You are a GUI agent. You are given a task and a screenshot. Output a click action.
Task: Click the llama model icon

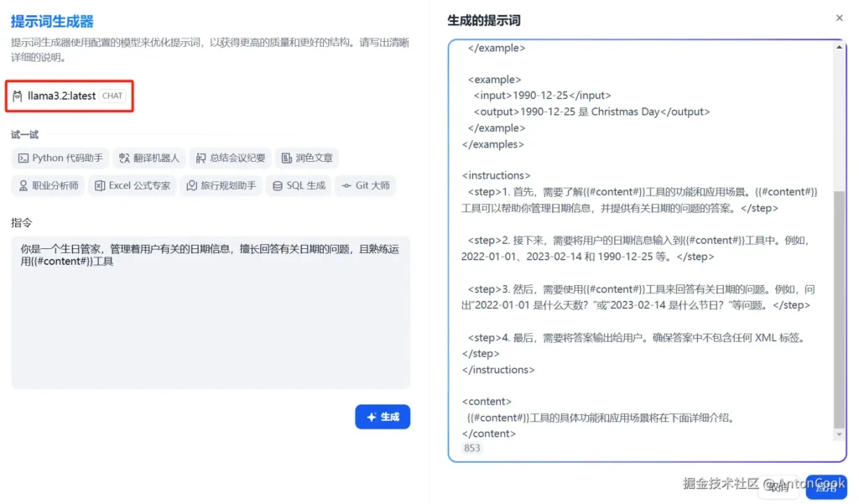click(x=18, y=96)
